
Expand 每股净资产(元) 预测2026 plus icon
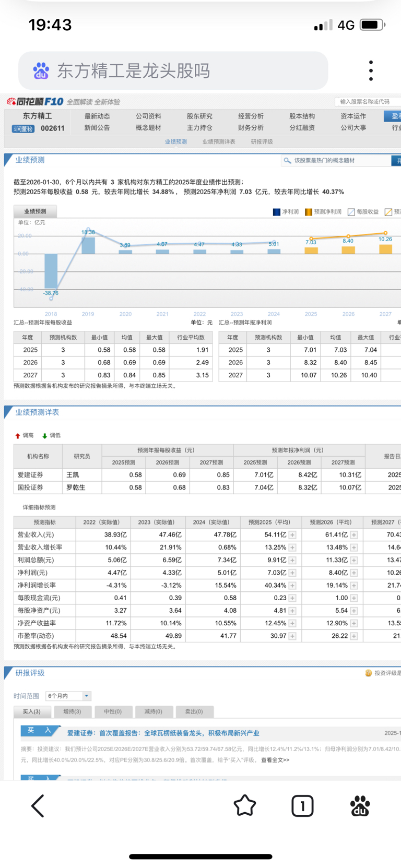pyautogui.click(x=354, y=611)
